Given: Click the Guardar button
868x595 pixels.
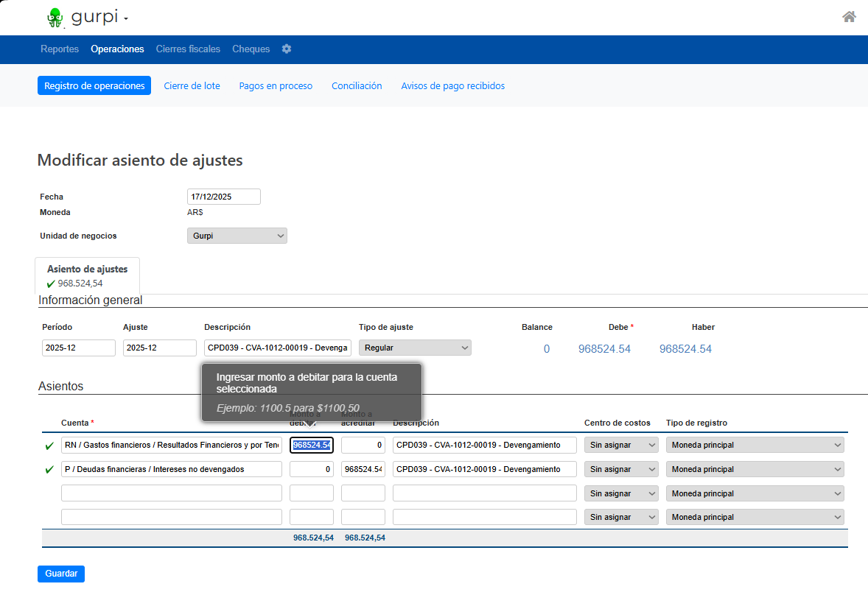Looking at the screenshot, I should (61, 574).
